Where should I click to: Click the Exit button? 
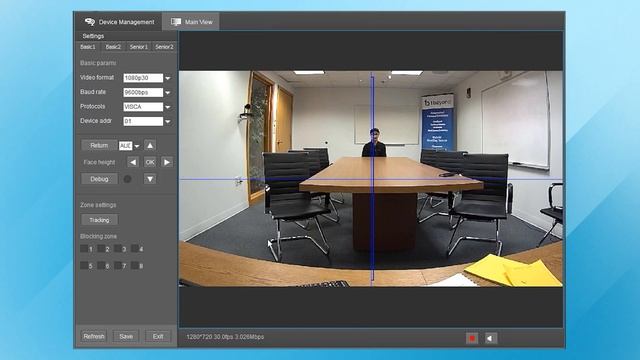158,336
